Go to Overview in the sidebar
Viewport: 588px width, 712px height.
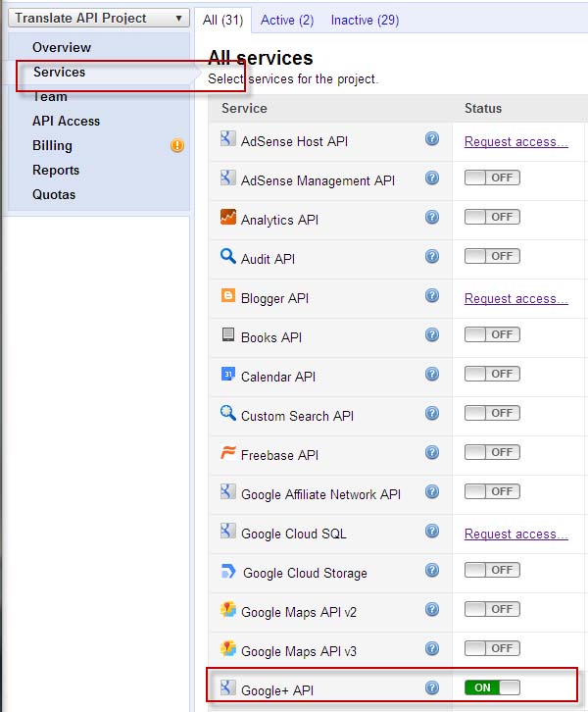[62, 47]
